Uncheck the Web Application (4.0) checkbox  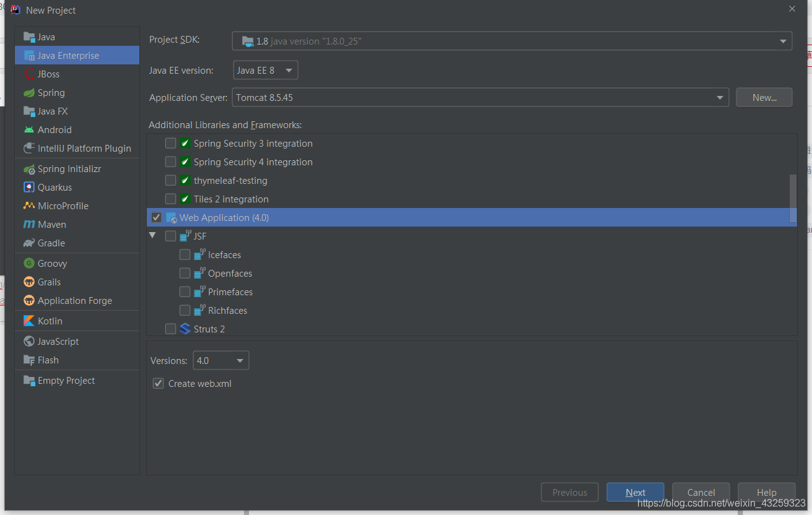[x=156, y=218]
